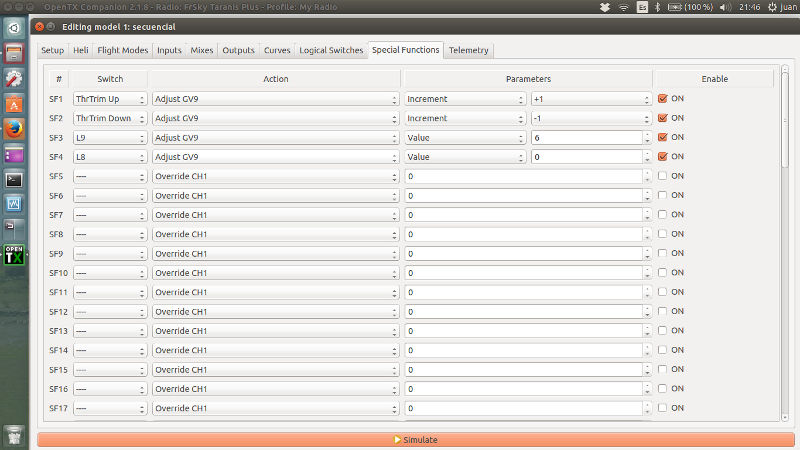Viewport: 800px width, 450px height.
Task: Disable the SF1 ON checkbox
Action: tap(662, 99)
